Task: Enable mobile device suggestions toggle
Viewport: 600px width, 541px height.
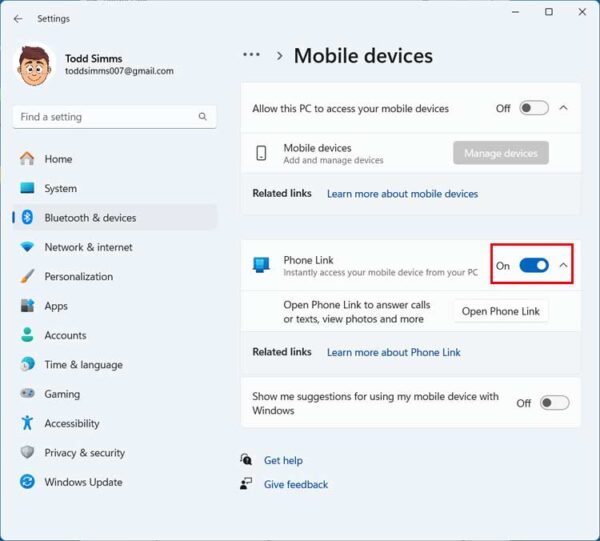Action: click(554, 403)
